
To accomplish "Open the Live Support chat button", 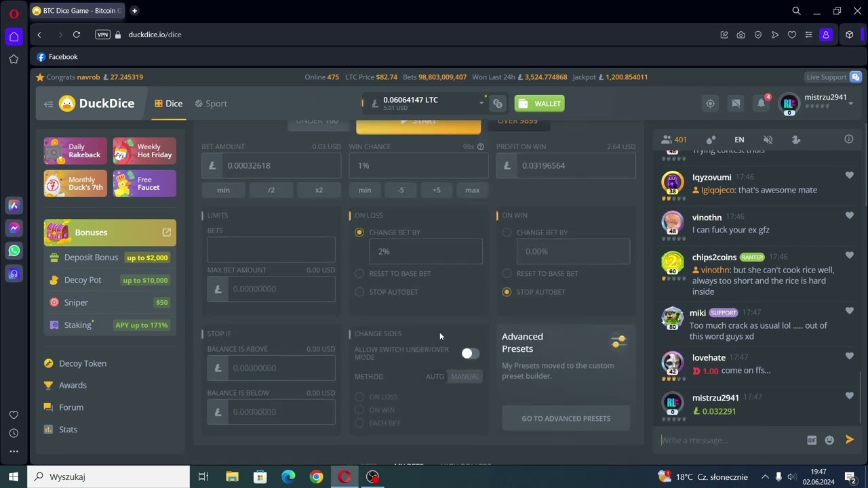I will (x=833, y=77).
